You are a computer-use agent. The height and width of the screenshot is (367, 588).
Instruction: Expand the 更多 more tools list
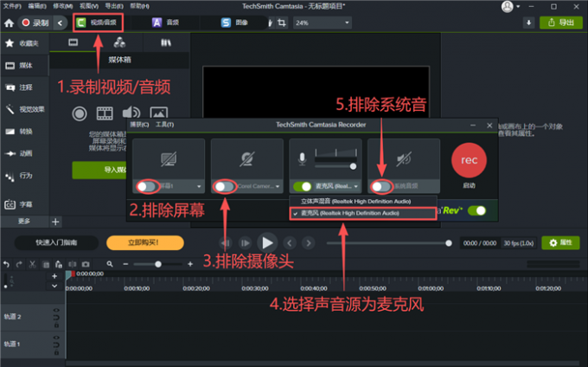(x=24, y=222)
